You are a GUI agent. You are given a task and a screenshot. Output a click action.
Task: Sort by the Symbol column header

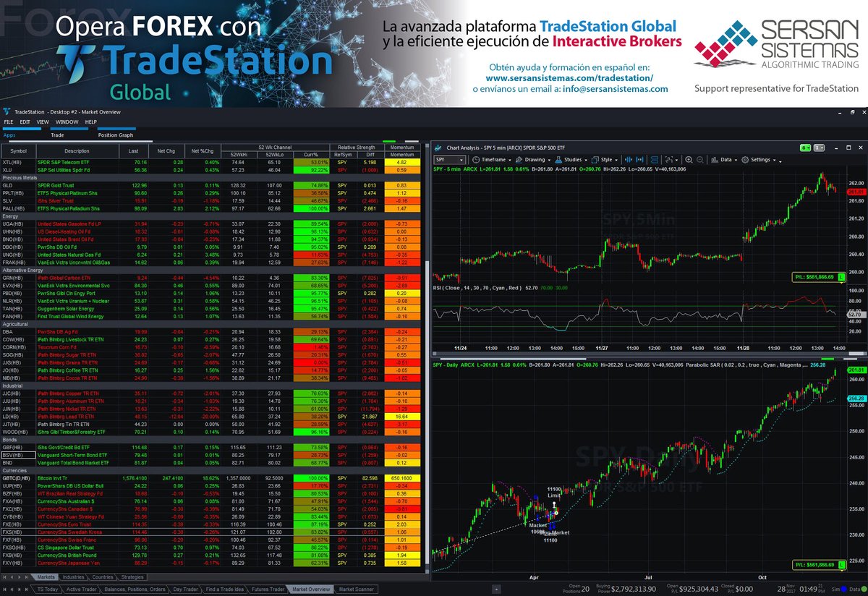pyautogui.click(x=18, y=150)
